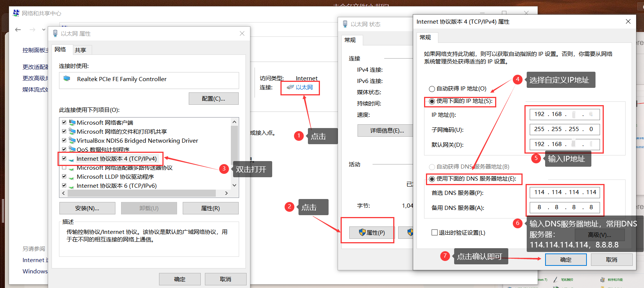Click the 文件和打印机共享 item icon
The width and height of the screenshot is (644, 288).
coord(72,131)
